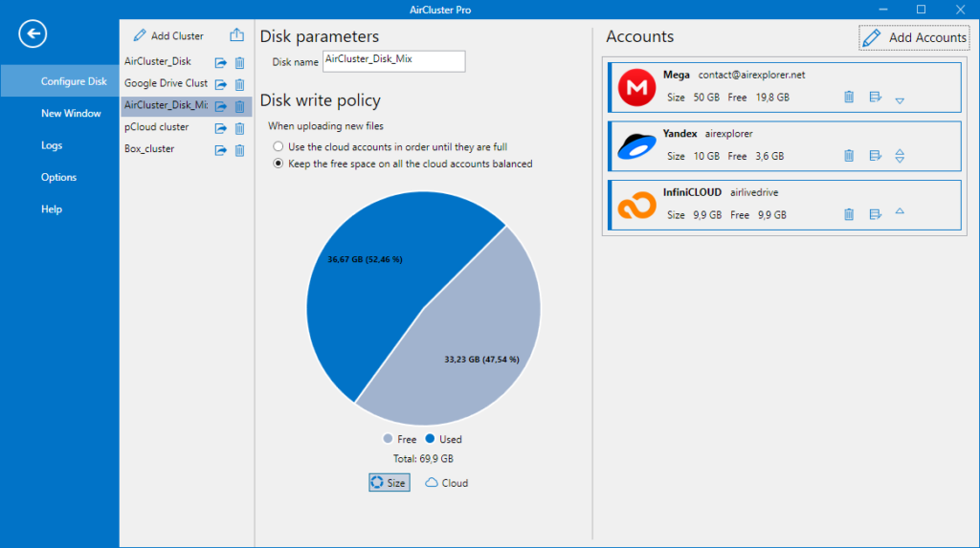Image resolution: width=980 pixels, height=548 pixels.
Task: Open the AirCluster_Disk cluster with its arrow icon
Action: [x=221, y=62]
